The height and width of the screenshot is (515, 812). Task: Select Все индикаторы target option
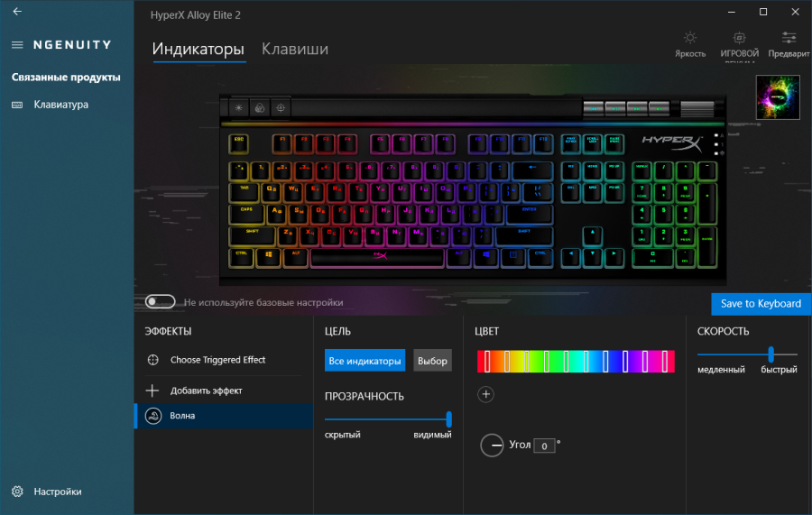pos(364,361)
